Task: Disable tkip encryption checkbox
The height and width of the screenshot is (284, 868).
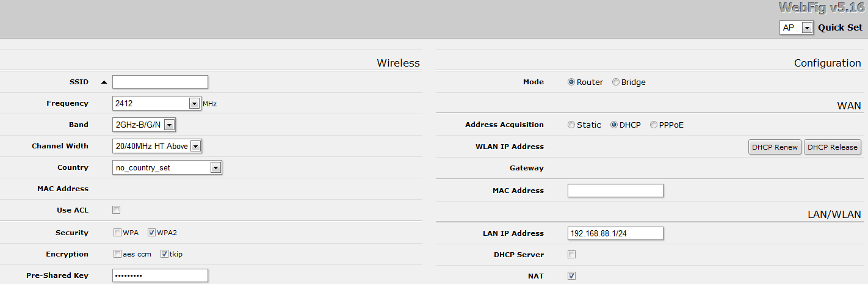Action: (x=164, y=254)
